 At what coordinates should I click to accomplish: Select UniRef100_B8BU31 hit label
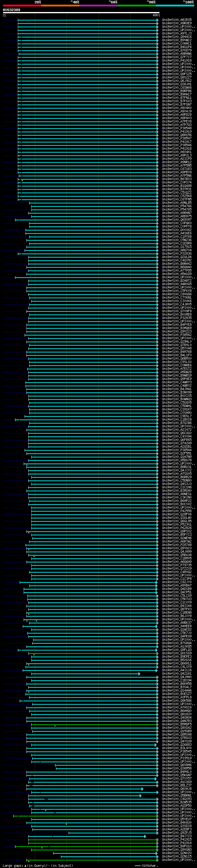tap(177, 467)
